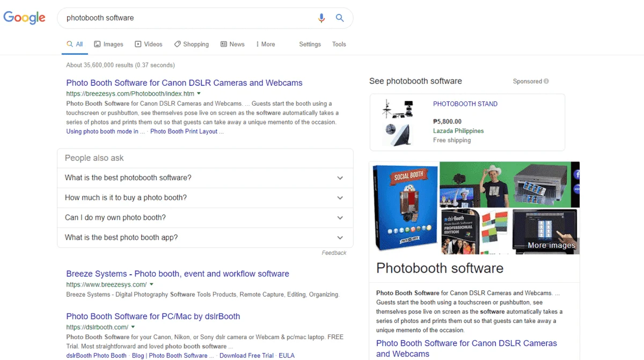Open search Tools
This screenshot has width=644, height=360.
(x=339, y=45)
